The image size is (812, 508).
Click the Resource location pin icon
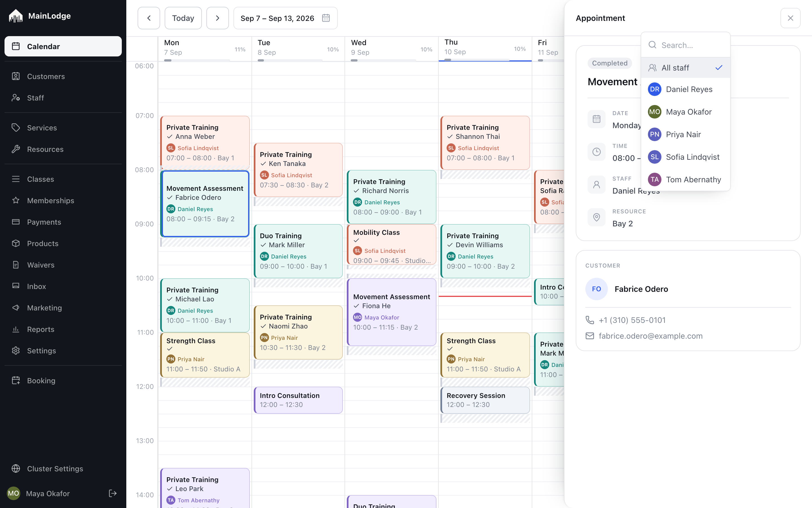(x=597, y=217)
